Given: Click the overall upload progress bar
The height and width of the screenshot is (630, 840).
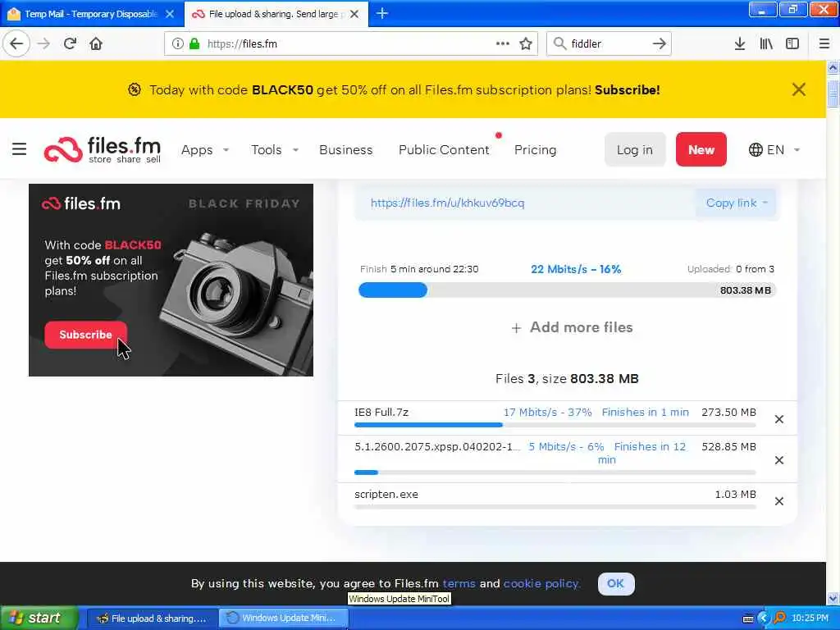Looking at the screenshot, I should pos(567,290).
